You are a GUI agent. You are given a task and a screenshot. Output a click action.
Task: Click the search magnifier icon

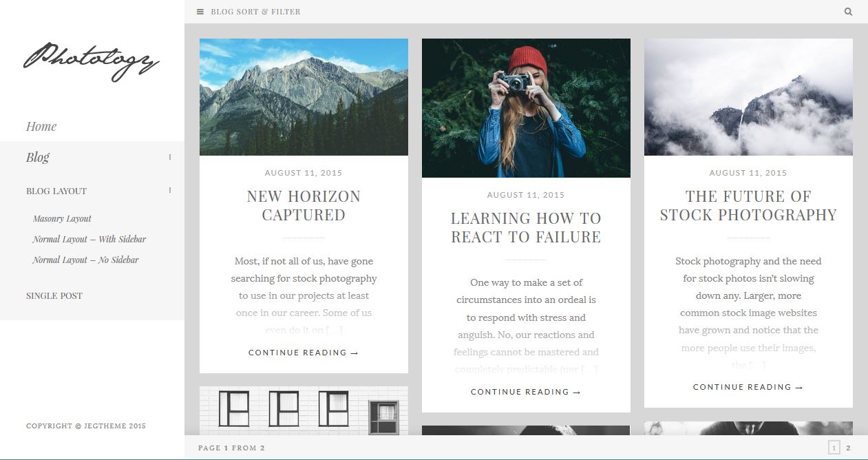pos(848,12)
